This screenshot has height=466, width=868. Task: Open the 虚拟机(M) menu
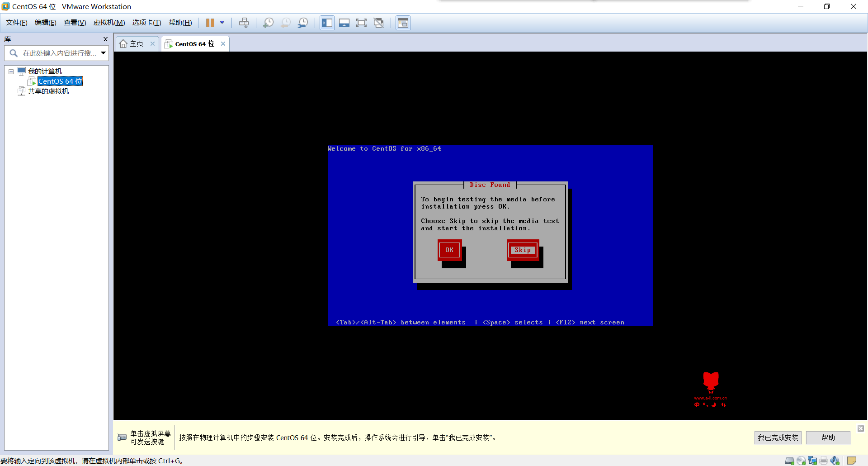109,23
